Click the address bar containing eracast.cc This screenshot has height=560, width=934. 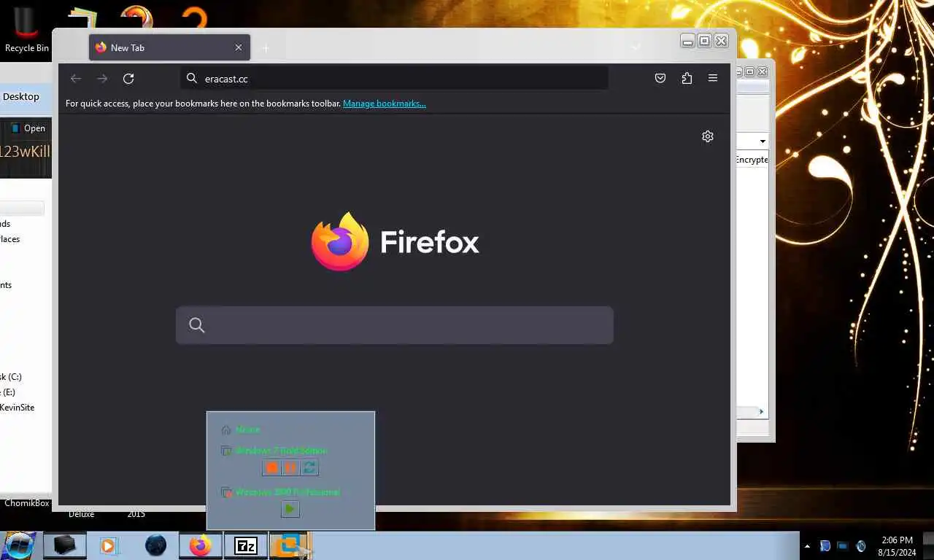point(394,78)
